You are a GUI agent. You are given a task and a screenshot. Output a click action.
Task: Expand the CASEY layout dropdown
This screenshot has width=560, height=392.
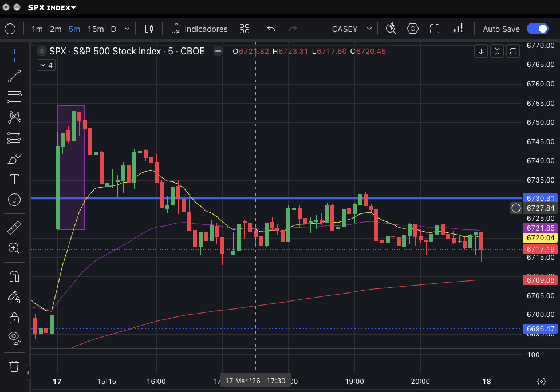(369, 29)
